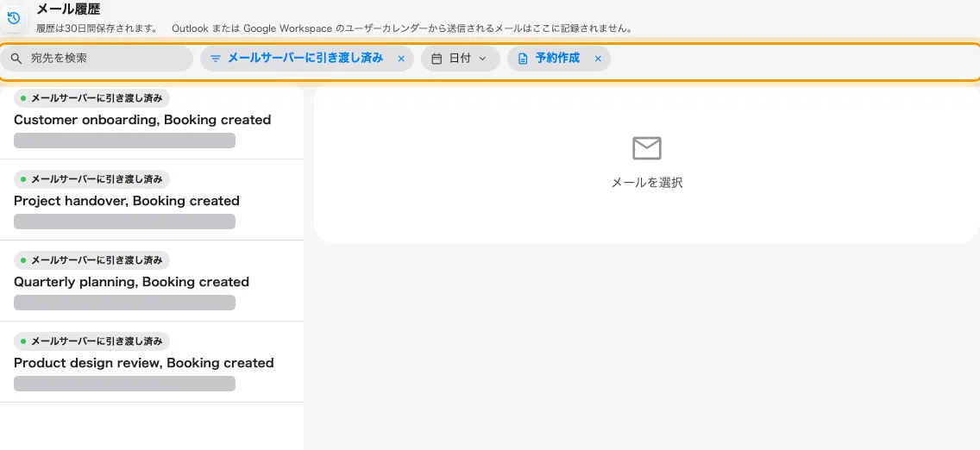Clear the 予約作成 filter
This screenshot has width=980, height=450.
[598, 59]
